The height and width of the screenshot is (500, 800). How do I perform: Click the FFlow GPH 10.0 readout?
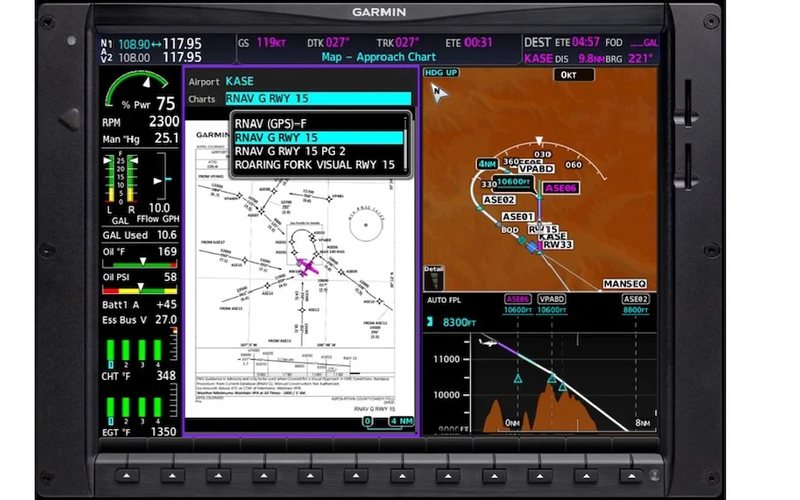click(x=159, y=213)
